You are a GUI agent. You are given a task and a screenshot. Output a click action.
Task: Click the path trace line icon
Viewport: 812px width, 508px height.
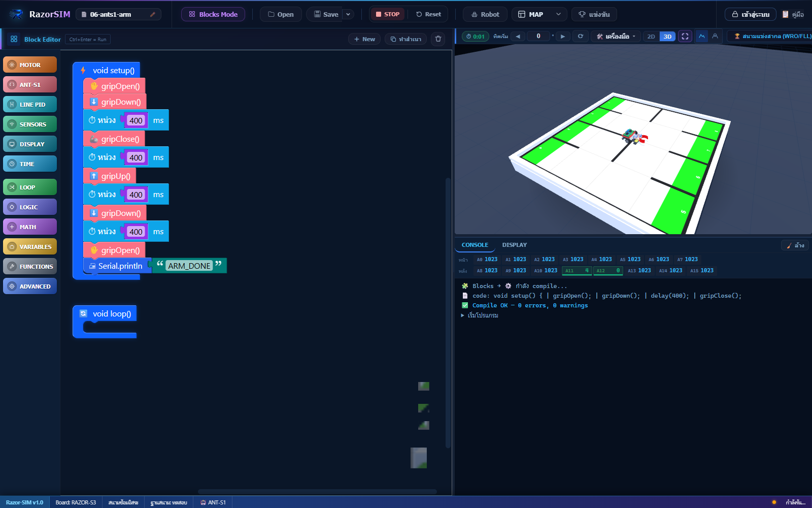click(x=701, y=36)
